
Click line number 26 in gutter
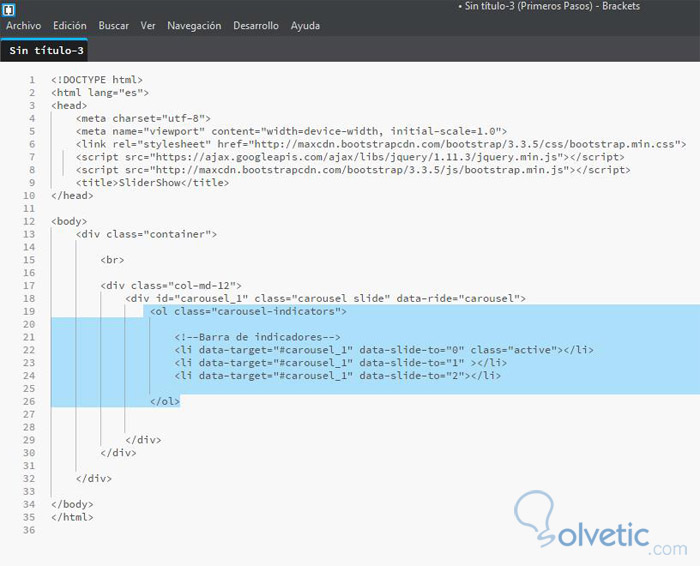click(x=29, y=401)
